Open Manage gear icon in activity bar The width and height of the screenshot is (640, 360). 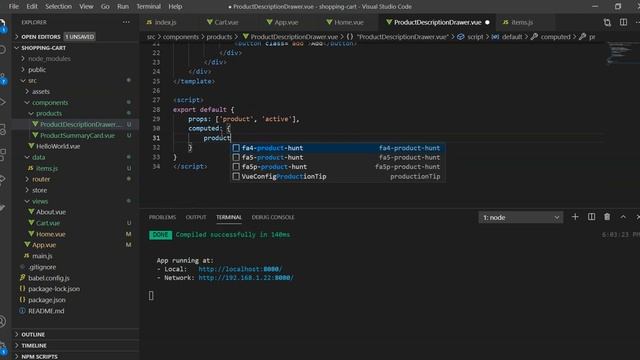click(2, 347)
